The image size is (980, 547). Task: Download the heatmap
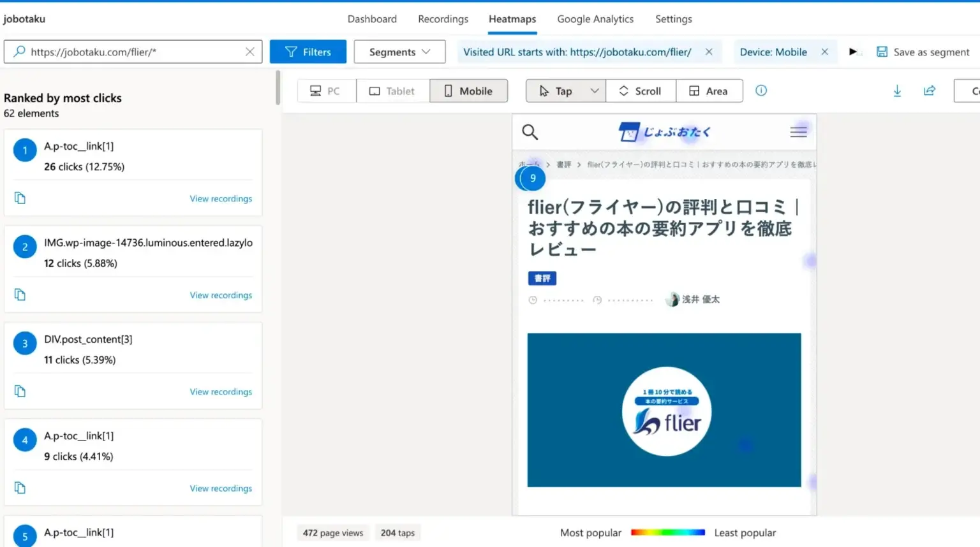(897, 91)
